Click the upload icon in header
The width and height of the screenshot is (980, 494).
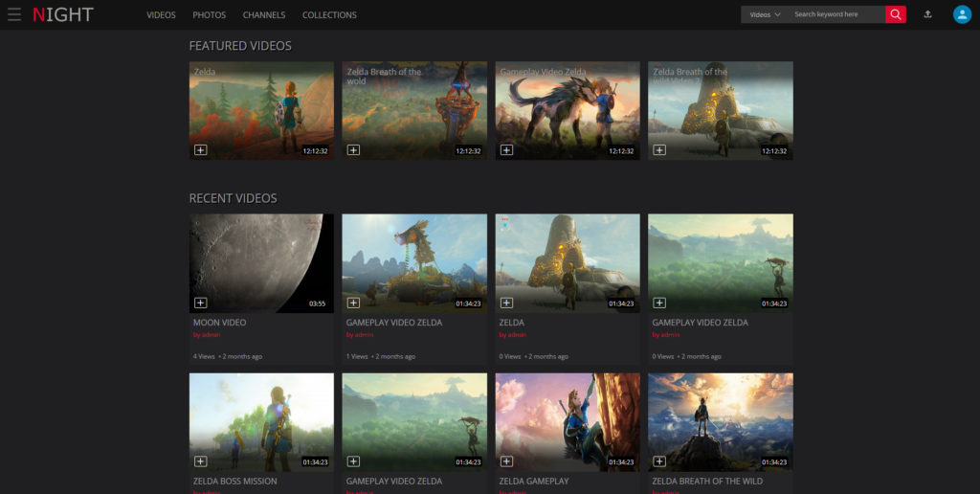coord(927,14)
